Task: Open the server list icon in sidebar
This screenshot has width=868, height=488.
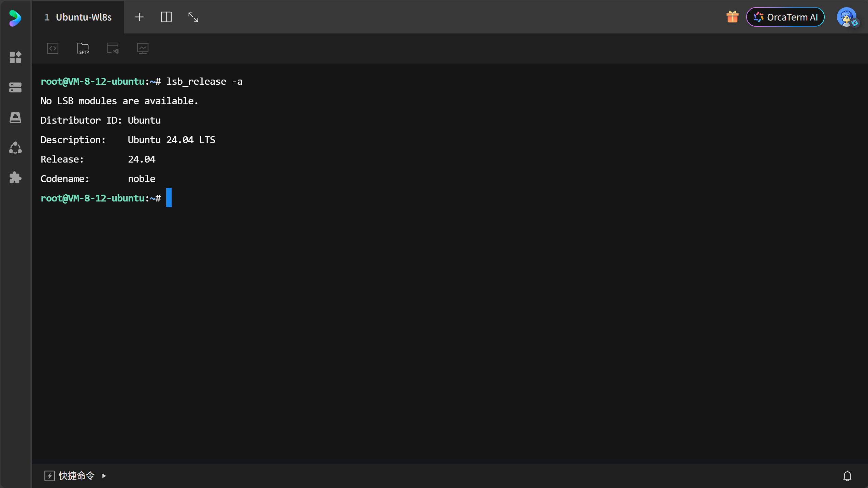Action: [x=15, y=87]
